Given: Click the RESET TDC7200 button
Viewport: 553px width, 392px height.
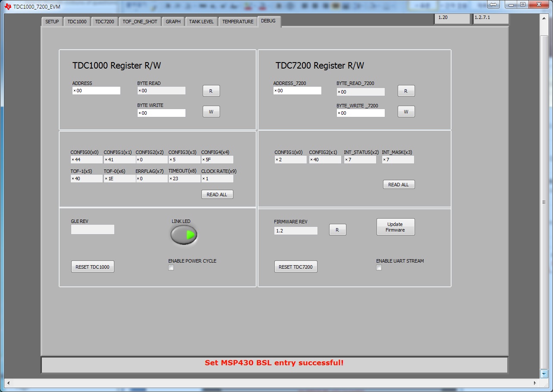Looking at the screenshot, I should 295,267.
